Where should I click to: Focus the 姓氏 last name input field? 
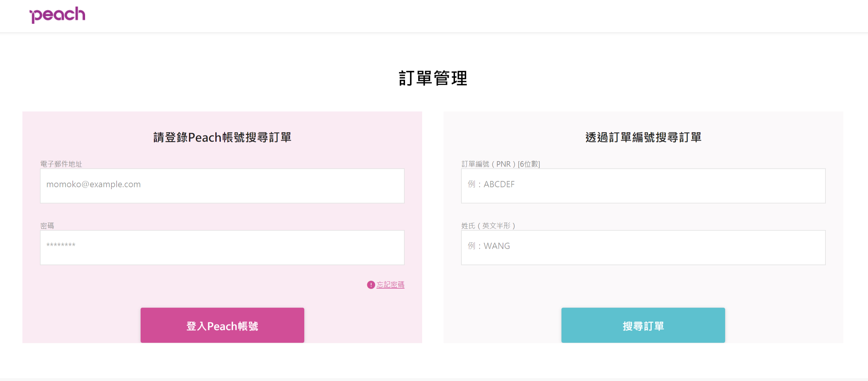(643, 248)
